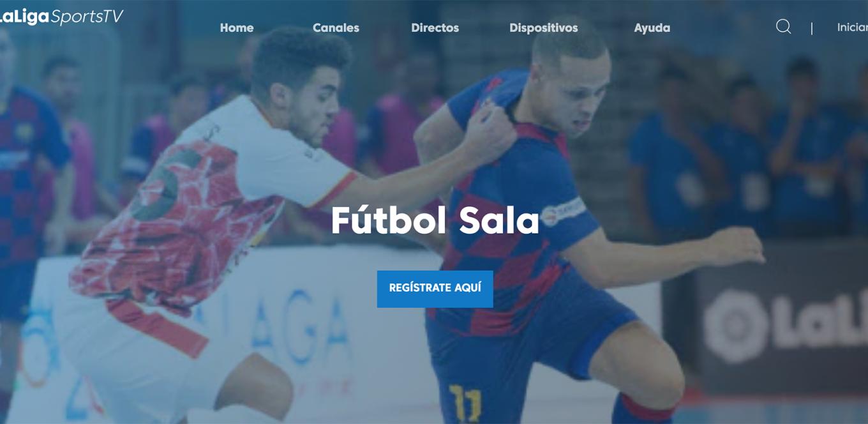Select Directos in the navigation bar
This screenshot has height=424, width=868.
coord(435,28)
